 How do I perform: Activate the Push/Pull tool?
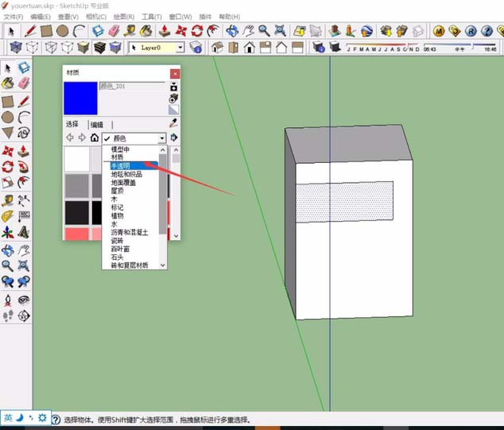tap(25, 150)
